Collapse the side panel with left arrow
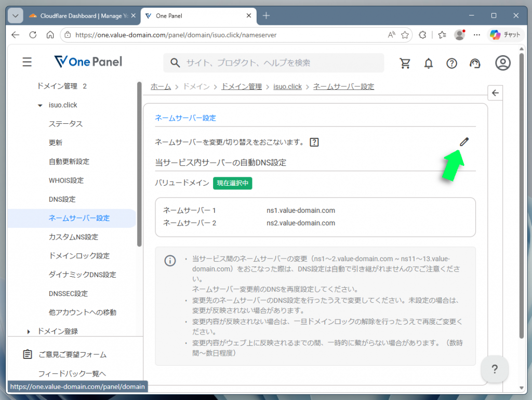This screenshot has height=400, width=532. (x=495, y=93)
